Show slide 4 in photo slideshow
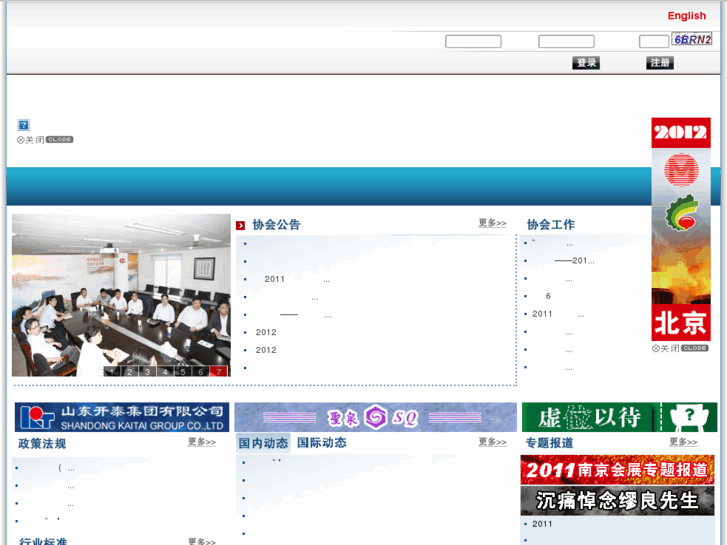The width and height of the screenshot is (727, 545). tap(165, 372)
